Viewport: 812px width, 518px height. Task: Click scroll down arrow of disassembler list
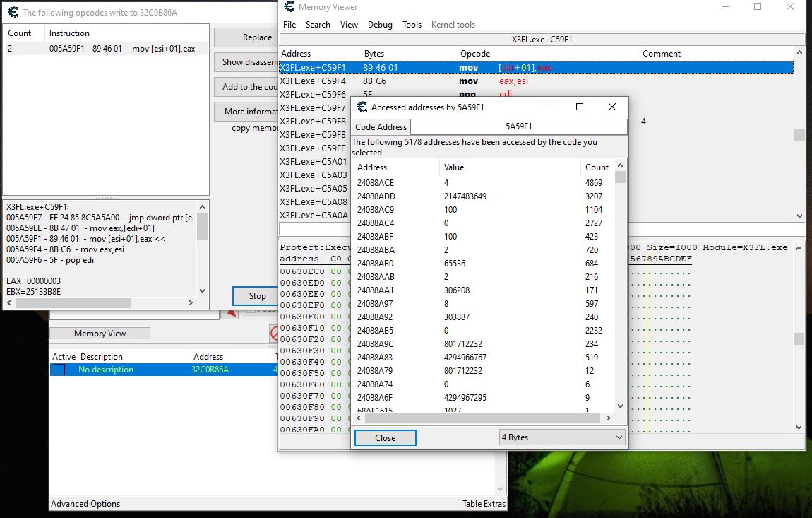[799, 216]
